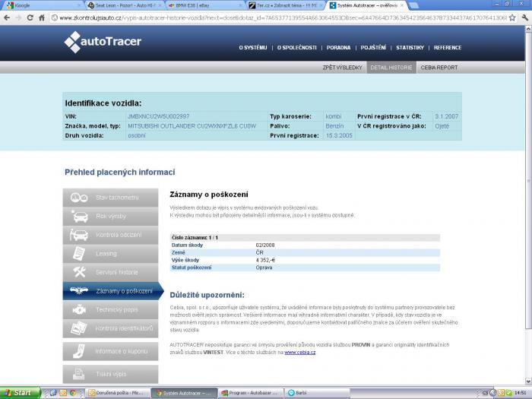The width and height of the screenshot is (532, 399).
Task: Switch to the Cebia Report tab
Action: click(439, 68)
